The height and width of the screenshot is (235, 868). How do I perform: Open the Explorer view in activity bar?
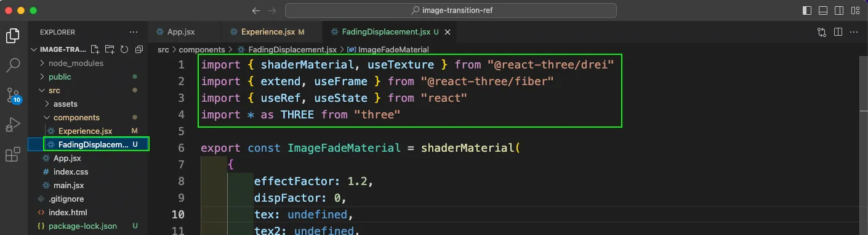point(12,35)
